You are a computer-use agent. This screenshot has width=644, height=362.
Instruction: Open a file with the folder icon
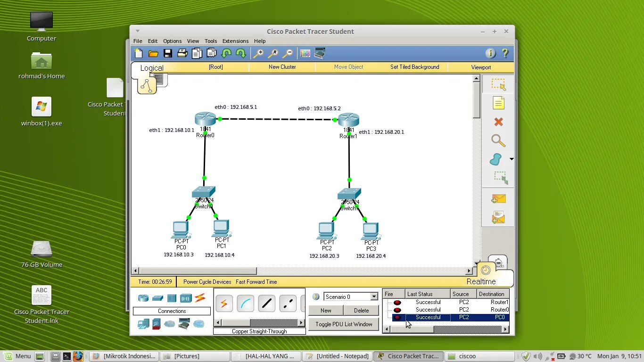point(153,53)
